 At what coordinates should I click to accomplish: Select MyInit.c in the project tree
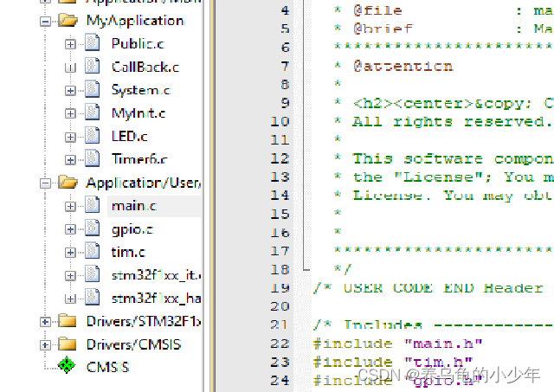click(138, 113)
